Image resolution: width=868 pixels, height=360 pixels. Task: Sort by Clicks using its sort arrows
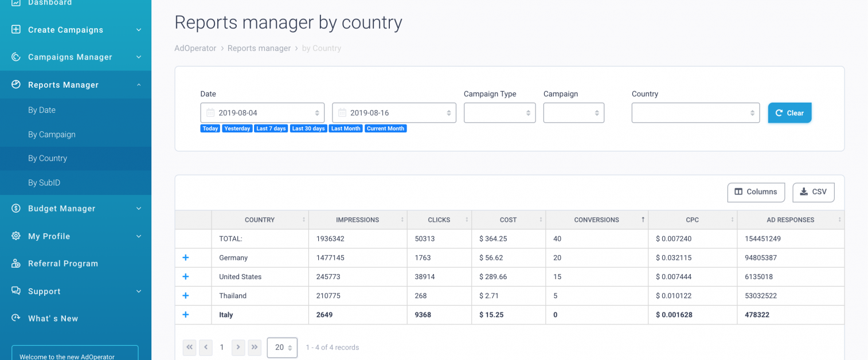467,220
